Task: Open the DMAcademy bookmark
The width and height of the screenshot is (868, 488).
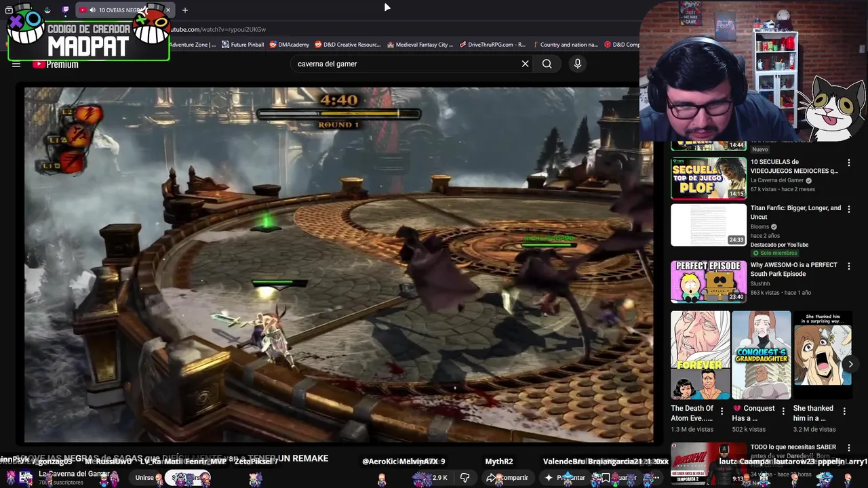Action: click(289, 45)
